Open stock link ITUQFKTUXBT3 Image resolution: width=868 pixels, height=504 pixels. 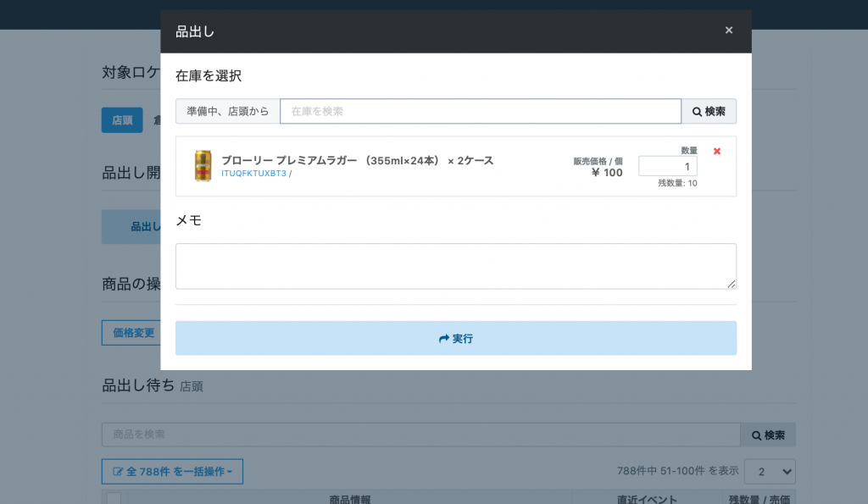pyautogui.click(x=253, y=173)
